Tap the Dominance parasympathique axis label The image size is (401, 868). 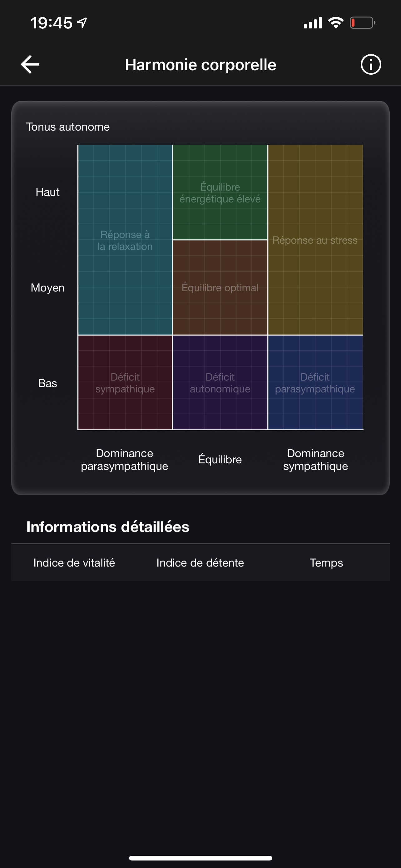[124, 460]
